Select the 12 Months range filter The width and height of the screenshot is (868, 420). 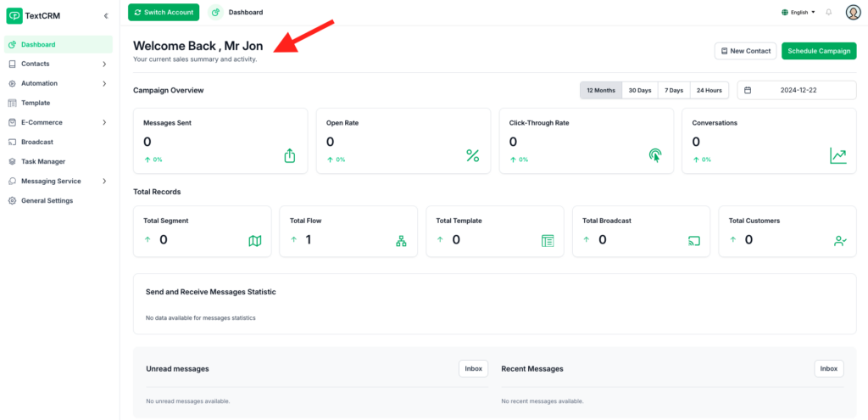point(601,90)
